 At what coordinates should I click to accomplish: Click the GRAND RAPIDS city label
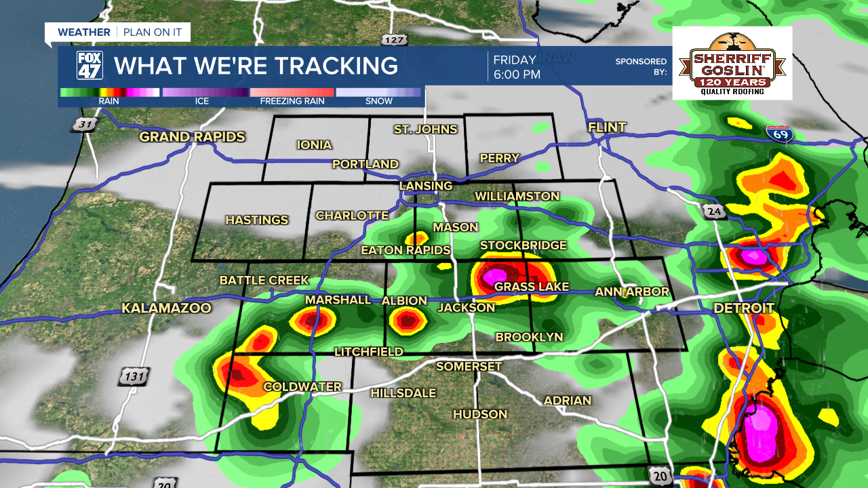point(192,137)
